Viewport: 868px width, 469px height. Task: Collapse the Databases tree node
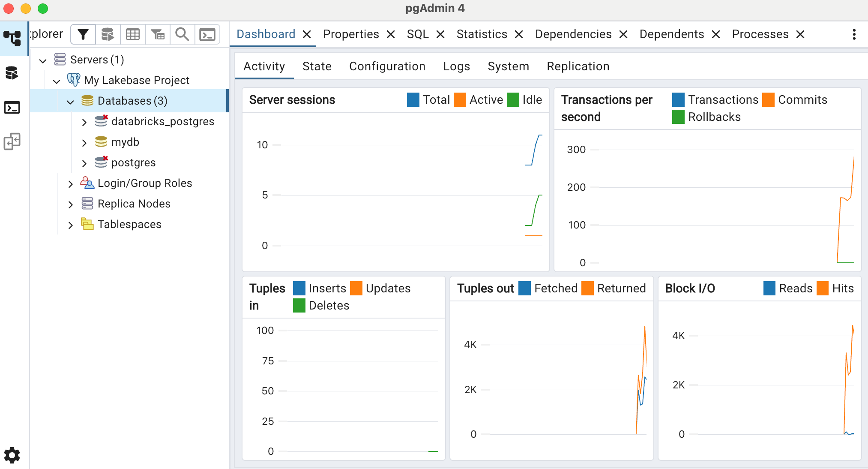coord(70,102)
